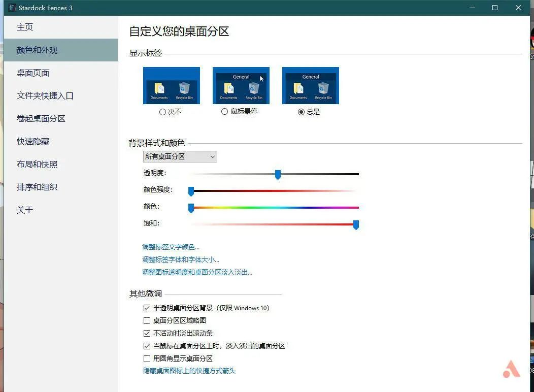Image resolution: width=534 pixels, height=392 pixels.
Task: Open 文件夹快捷入口 settings page
Action: coord(61,95)
